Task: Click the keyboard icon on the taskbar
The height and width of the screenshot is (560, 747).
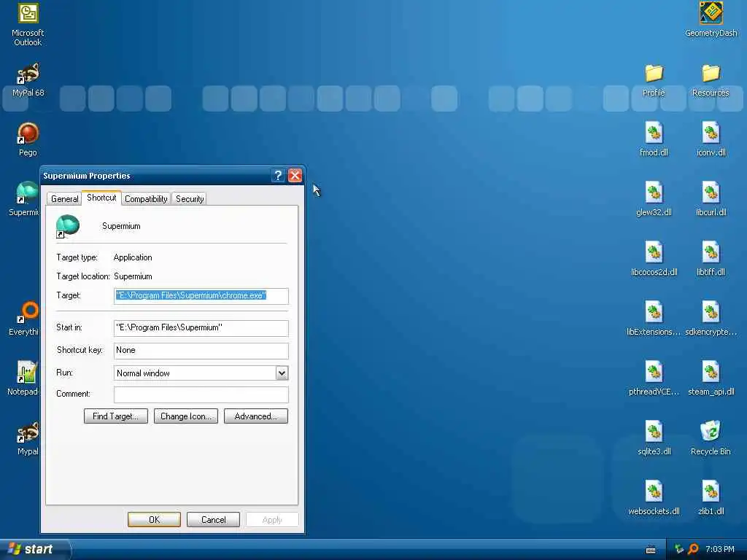Action: pyautogui.click(x=651, y=550)
